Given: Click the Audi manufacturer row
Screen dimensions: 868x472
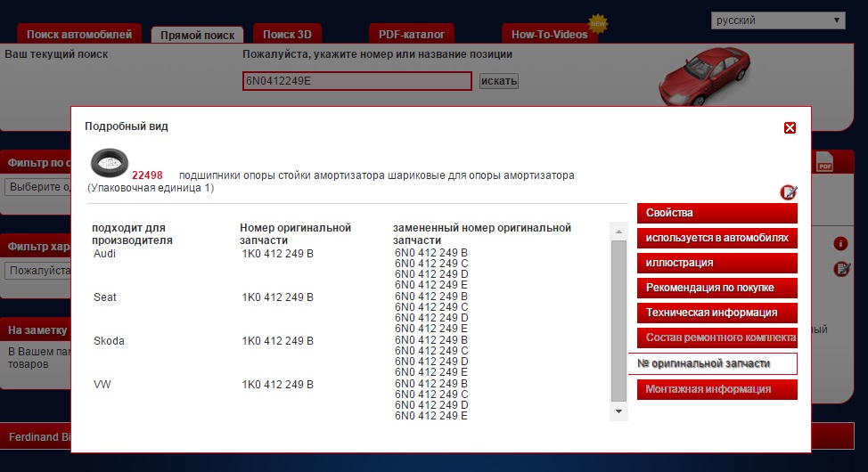Looking at the screenshot, I should tap(104, 254).
